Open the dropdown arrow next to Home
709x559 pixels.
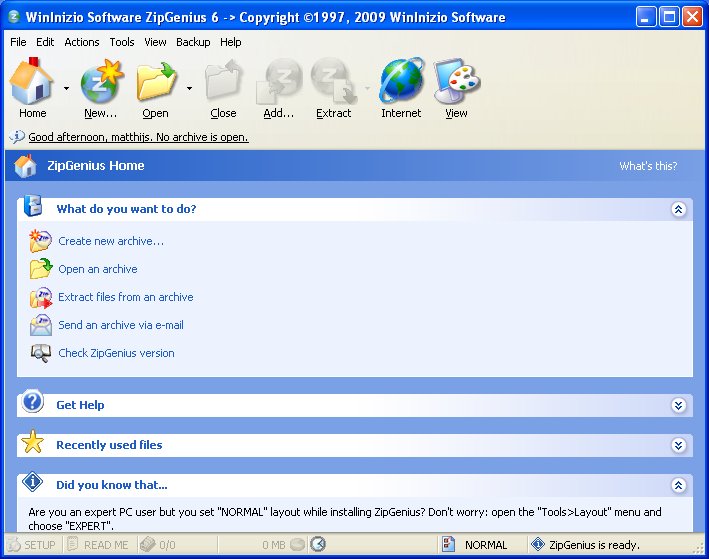coord(67,88)
